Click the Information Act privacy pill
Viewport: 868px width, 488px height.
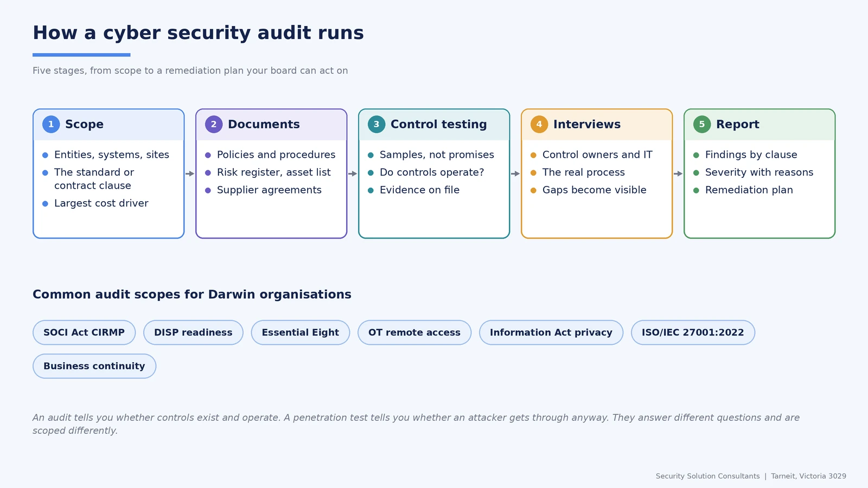(551, 332)
